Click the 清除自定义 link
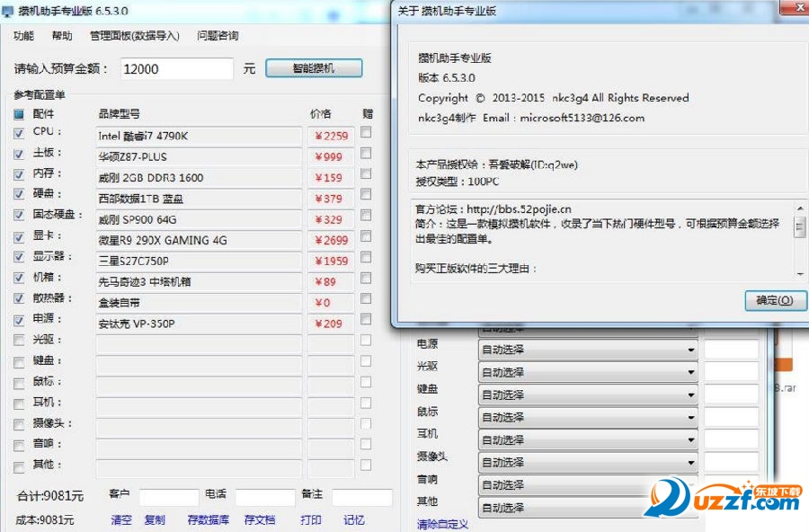This screenshot has height=532, width=809. (x=441, y=524)
